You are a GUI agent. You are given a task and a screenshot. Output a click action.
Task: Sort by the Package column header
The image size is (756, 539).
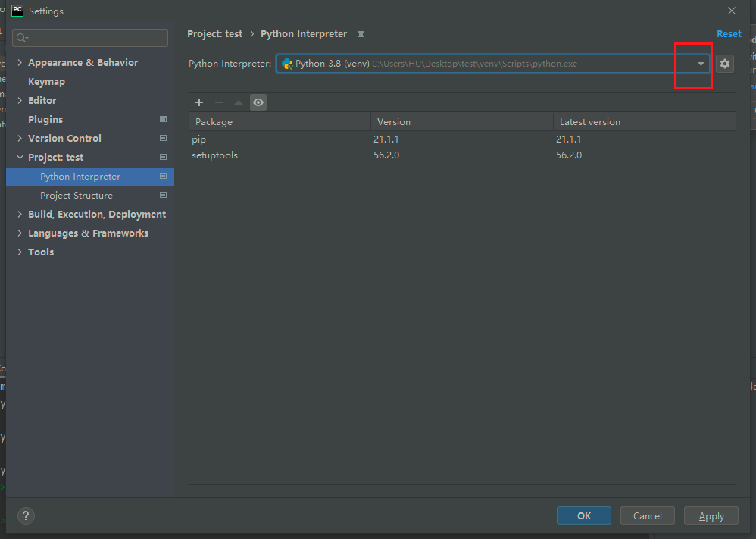click(280, 121)
